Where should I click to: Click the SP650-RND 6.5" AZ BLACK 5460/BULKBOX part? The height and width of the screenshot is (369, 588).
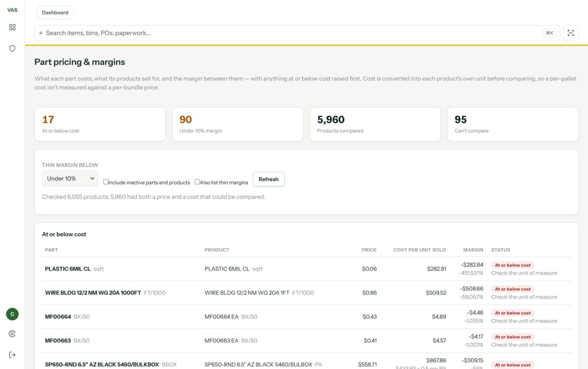click(102, 365)
